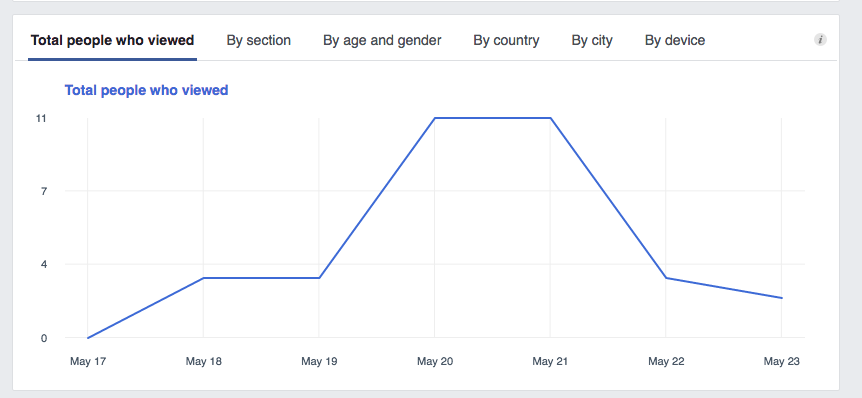862x398 pixels.
Task: Click the May 22 data point on line
Action: (x=666, y=278)
